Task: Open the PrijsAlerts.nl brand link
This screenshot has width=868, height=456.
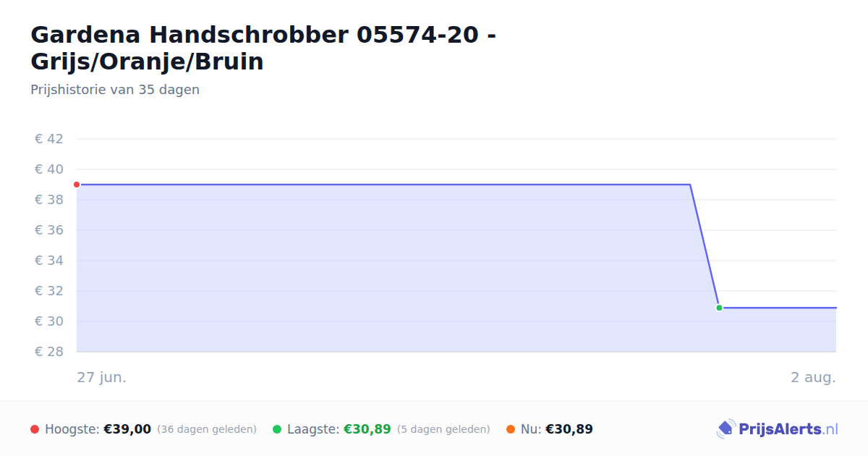Action: click(778, 429)
